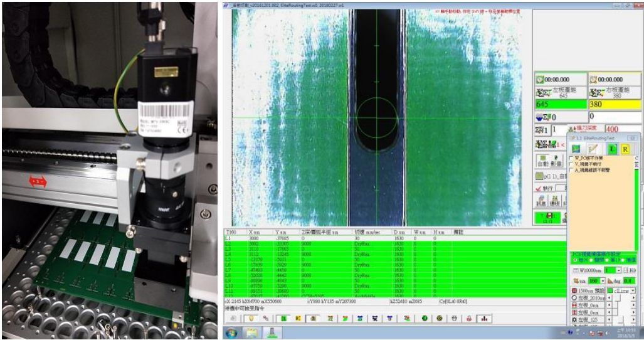644x340 pixels.
Task: Click the green globe icon in bottom toolbar
Action: (x=425, y=318)
